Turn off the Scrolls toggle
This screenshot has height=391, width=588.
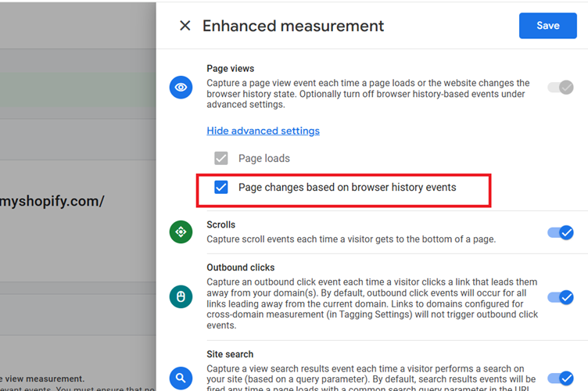tap(561, 232)
